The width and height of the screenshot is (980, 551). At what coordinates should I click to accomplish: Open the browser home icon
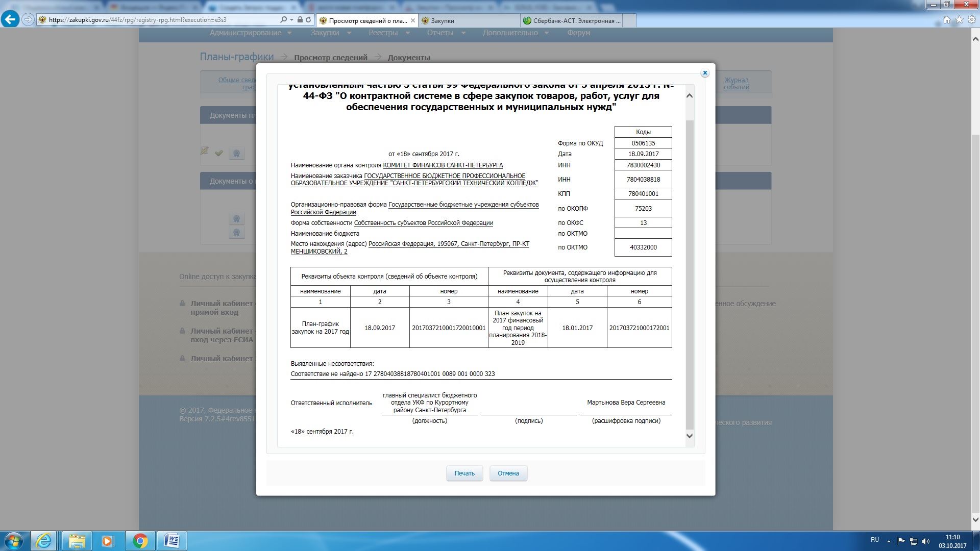coord(947,20)
